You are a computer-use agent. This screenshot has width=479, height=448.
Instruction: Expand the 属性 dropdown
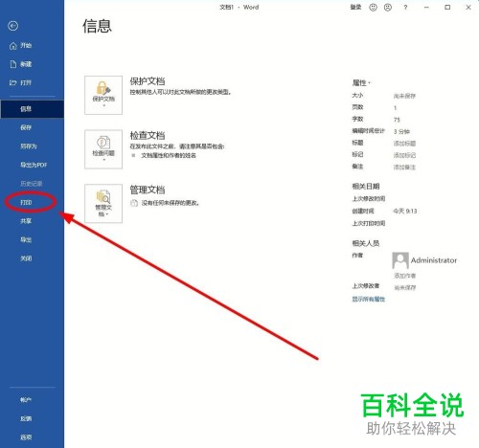coord(361,83)
